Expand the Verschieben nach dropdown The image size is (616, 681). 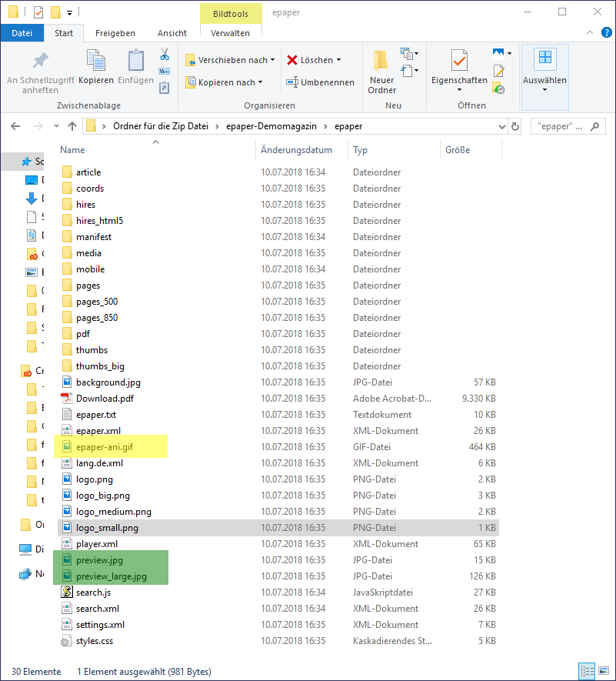coord(272,60)
